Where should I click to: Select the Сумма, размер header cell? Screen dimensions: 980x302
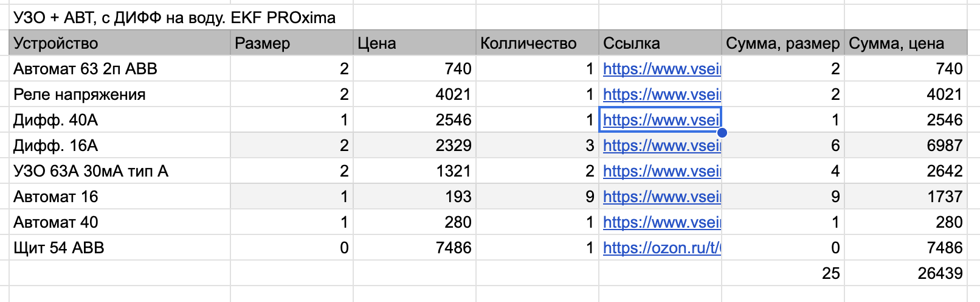[x=783, y=43]
